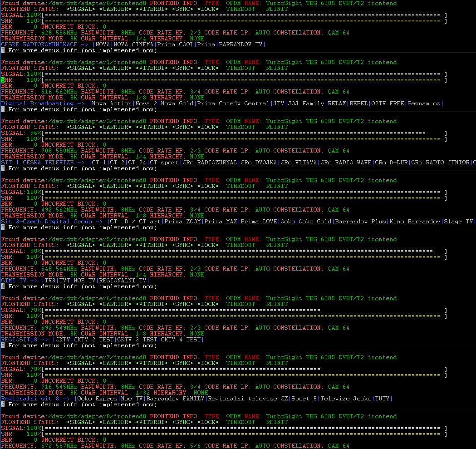Click the O2TV FREE channel
The height and width of the screenshot is (449, 476).
388,104
